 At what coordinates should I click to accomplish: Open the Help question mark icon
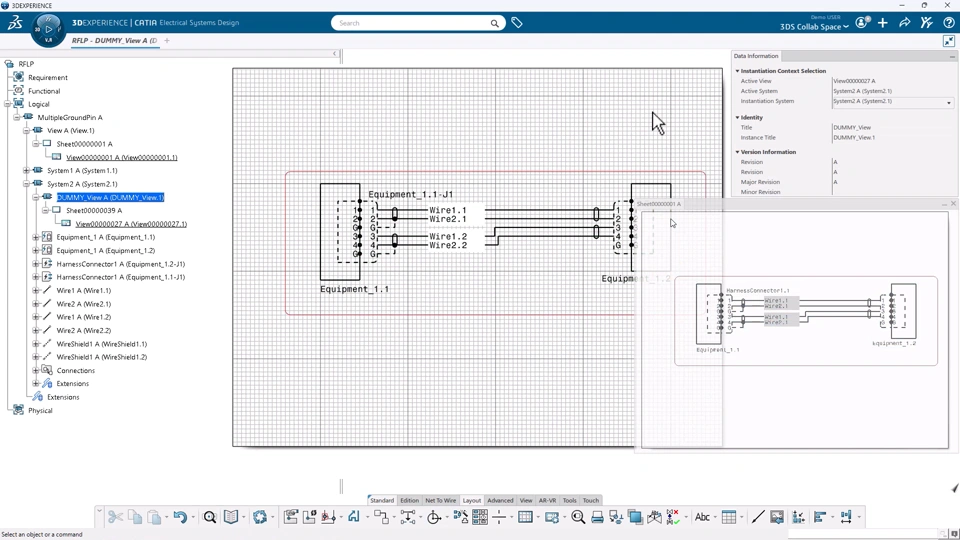(948, 23)
